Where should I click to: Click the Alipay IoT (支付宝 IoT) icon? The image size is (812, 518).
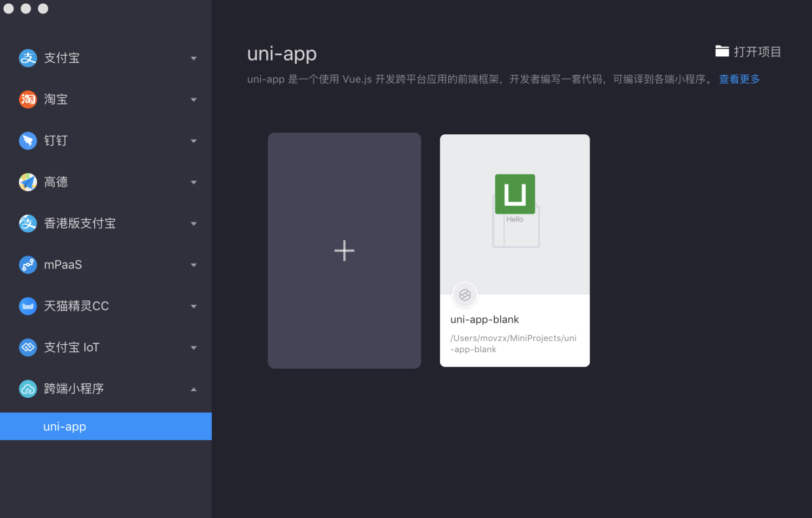click(x=28, y=347)
